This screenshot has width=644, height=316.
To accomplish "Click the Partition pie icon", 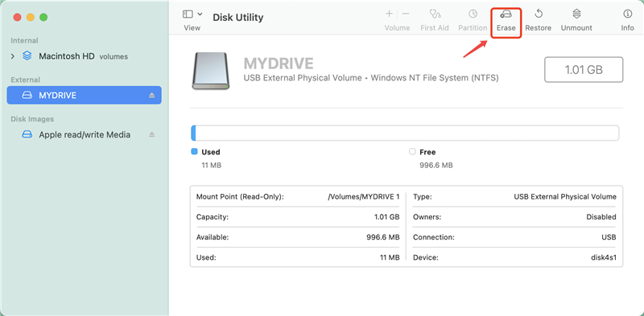I will (473, 14).
